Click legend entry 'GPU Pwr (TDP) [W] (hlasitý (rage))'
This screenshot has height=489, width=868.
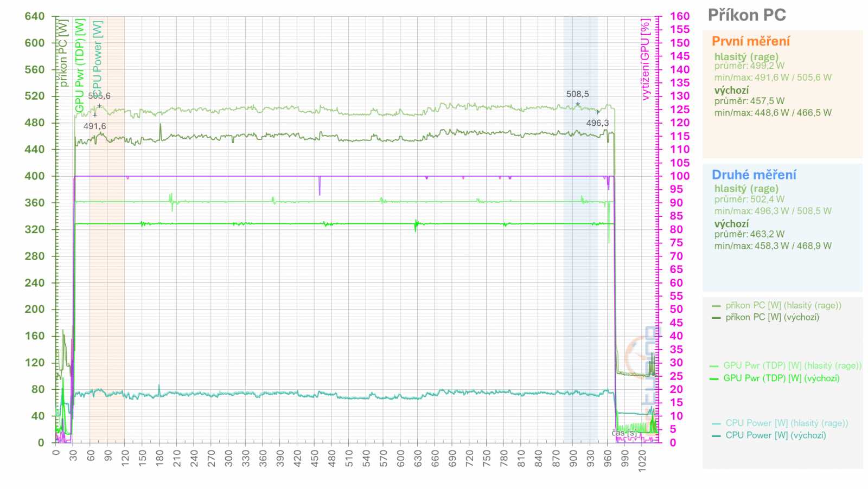pyautogui.click(x=792, y=366)
